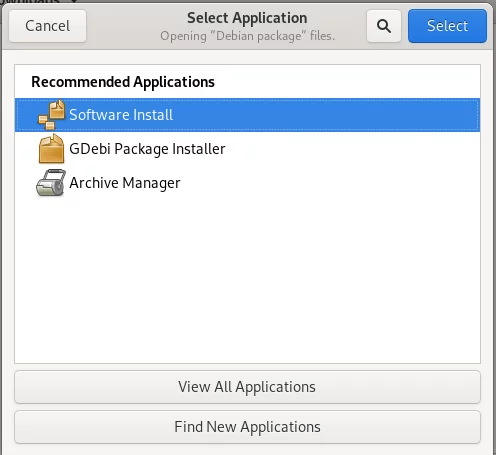The image size is (496, 455).
Task: Click the GDebi cardboard box icon
Action: (51, 149)
